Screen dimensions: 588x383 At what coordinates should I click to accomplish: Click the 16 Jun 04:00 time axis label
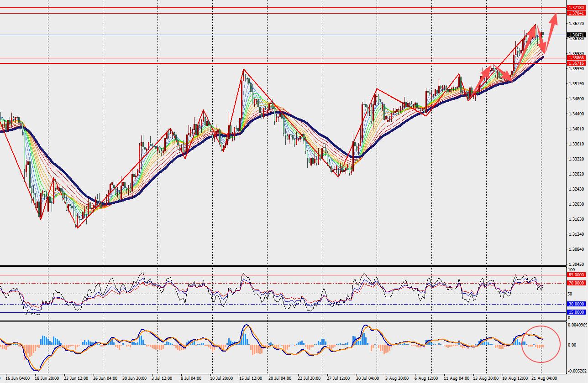[x=17, y=378]
